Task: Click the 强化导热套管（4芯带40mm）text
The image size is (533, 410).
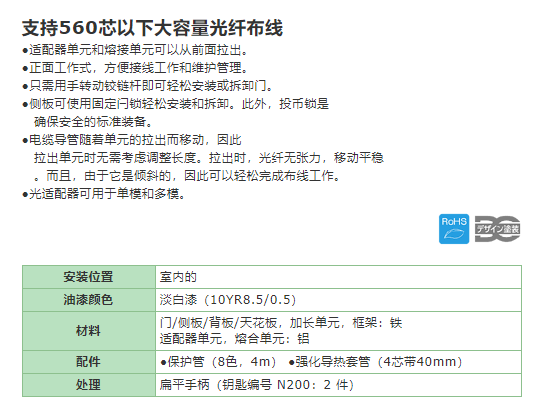Action: point(375,362)
